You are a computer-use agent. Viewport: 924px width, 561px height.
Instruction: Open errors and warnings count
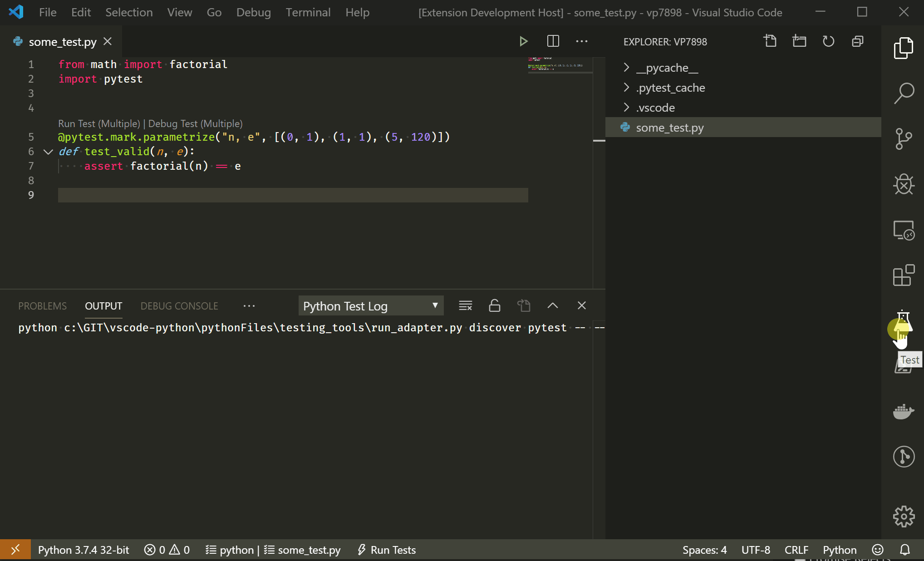[167, 550]
